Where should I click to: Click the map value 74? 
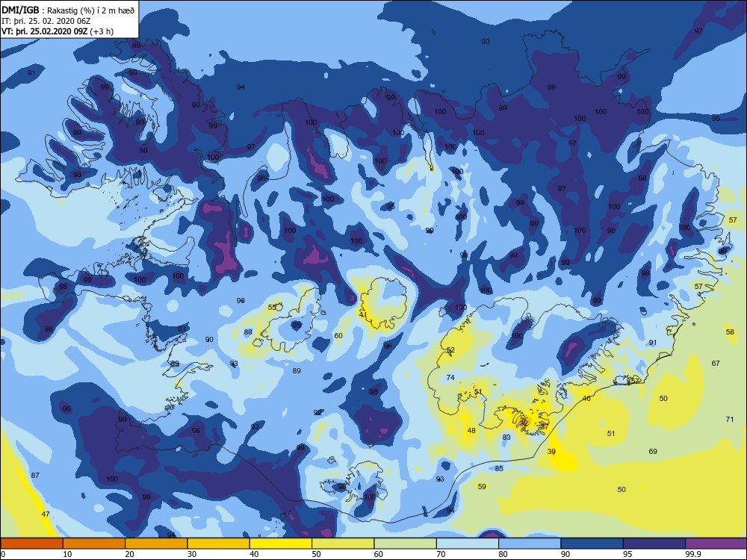coord(450,378)
